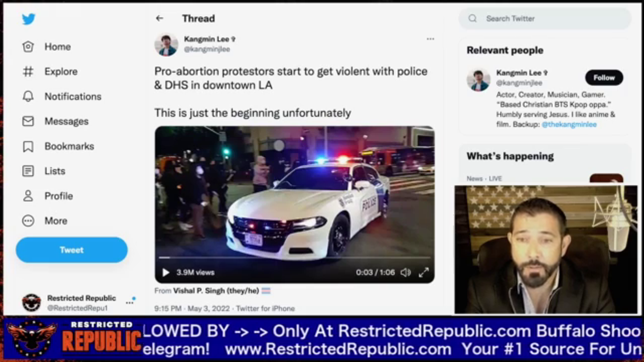Follow Kangmin Lee in Relevant people
The width and height of the screenshot is (644, 362).
click(604, 77)
